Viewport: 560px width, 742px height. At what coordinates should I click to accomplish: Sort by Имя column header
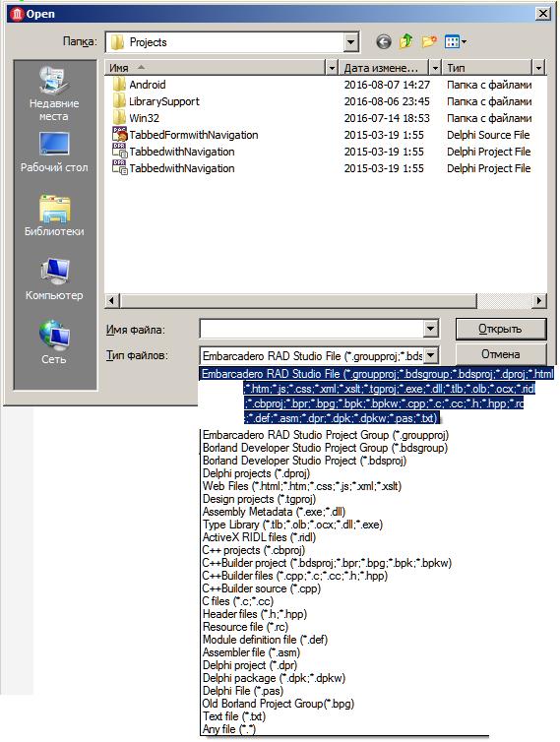tap(216, 68)
